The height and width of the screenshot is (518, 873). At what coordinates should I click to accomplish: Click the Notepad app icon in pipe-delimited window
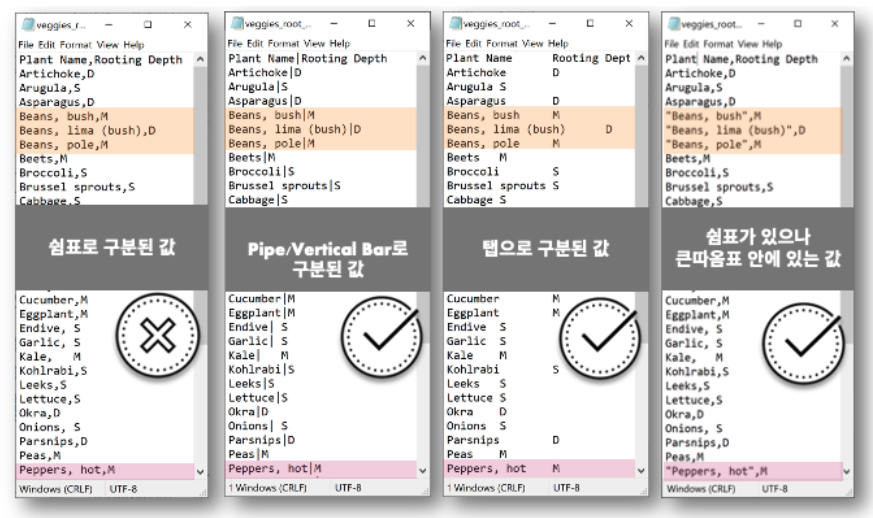(237, 23)
